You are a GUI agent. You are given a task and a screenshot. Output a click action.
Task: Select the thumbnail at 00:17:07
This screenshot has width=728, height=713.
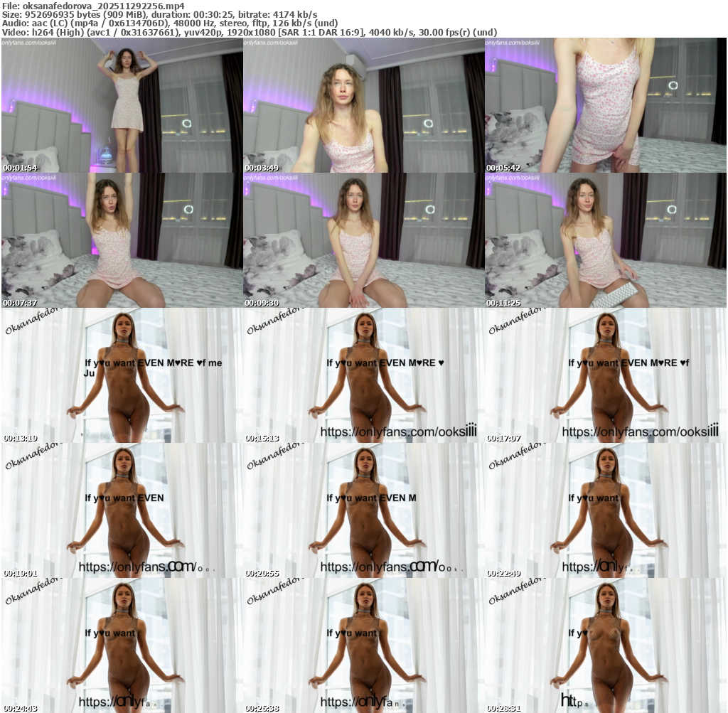point(605,375)
